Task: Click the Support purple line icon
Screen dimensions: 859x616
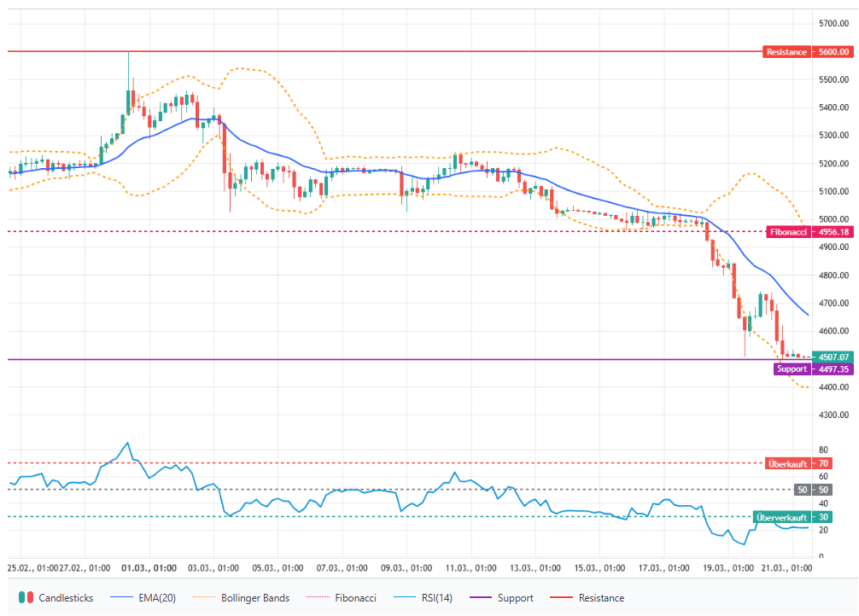Action: pyautogui.click(x=480, y=597)
